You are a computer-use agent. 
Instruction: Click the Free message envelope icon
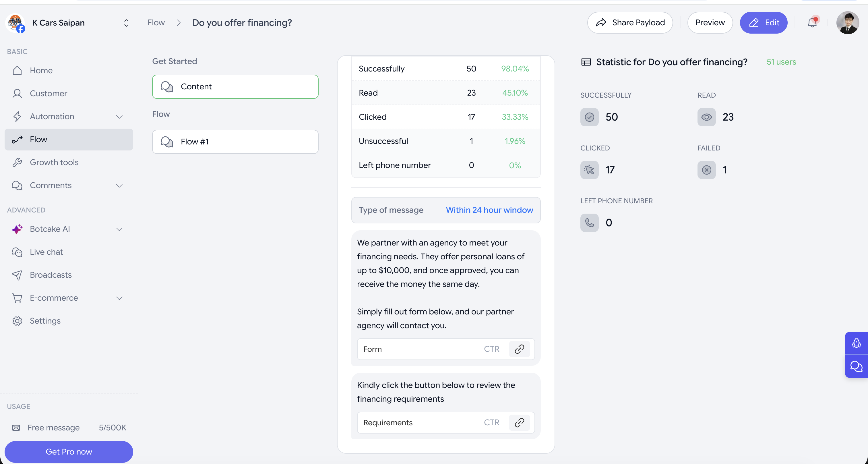[15, 428]
